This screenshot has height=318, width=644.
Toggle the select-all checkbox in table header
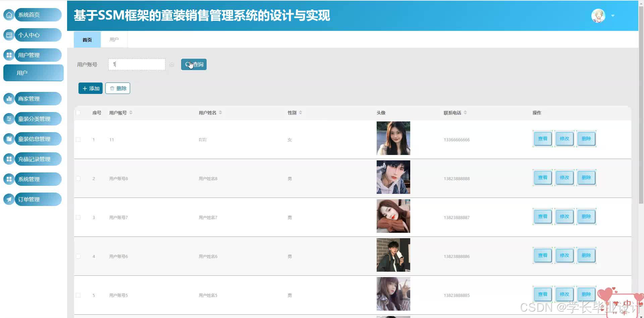point(78,113)
